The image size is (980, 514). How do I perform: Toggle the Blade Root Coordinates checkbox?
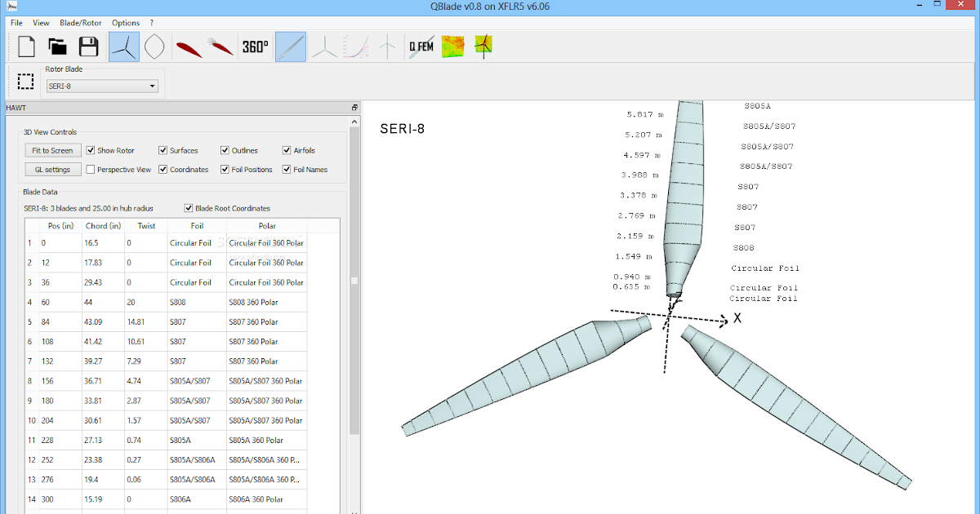coord(189,208)
